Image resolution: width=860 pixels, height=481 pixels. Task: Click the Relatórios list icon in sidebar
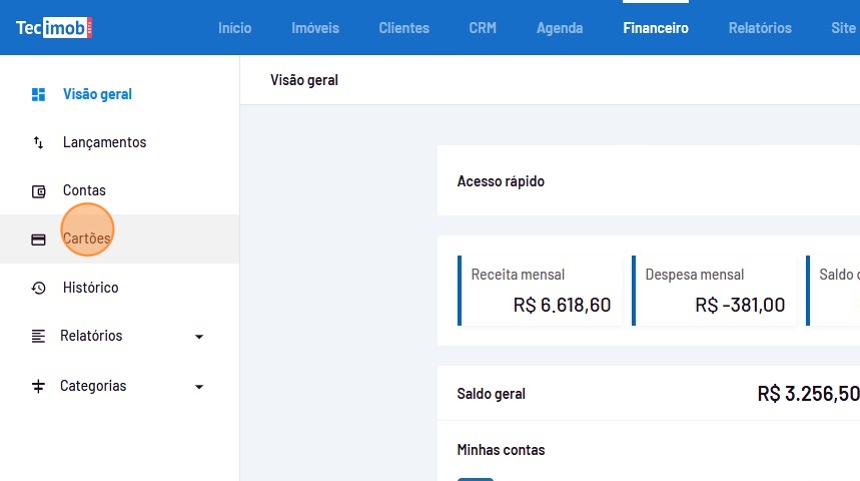[x=39, y=336]
